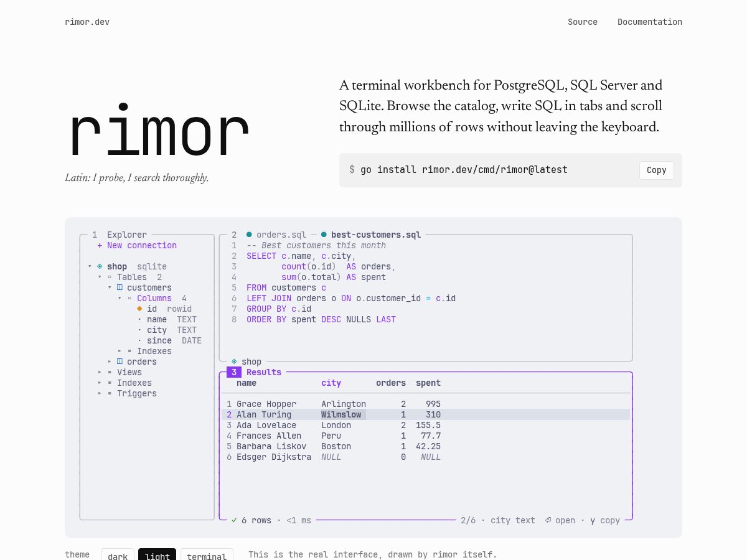Open the orders.sql tab

281,235
